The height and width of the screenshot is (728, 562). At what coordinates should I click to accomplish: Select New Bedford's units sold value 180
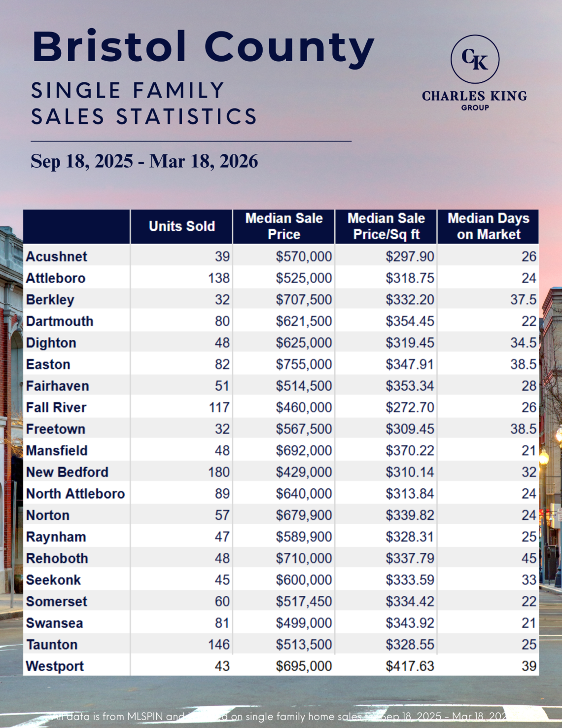(x=219, y=473)
